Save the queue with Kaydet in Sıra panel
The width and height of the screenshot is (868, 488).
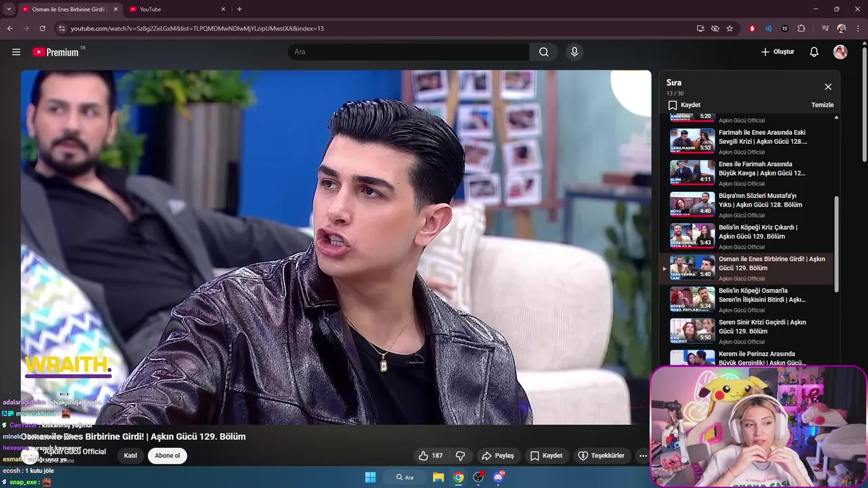tap(684, 105)
